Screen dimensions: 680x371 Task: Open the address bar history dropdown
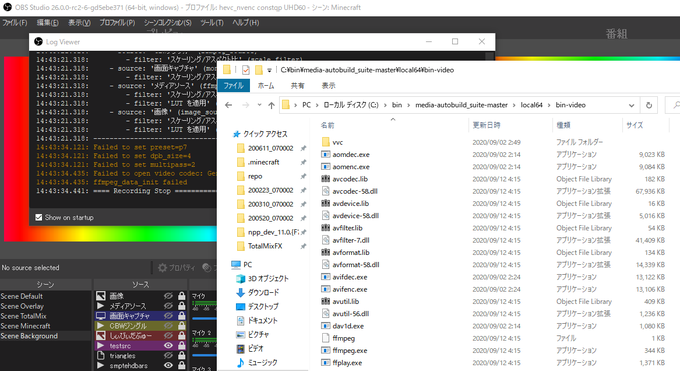631,105
